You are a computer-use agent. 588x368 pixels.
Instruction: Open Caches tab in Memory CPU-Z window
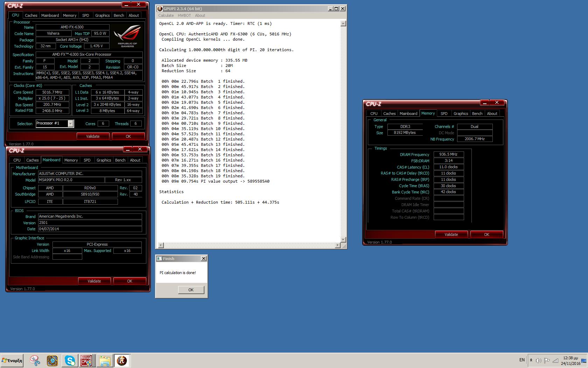(x=389, y=114)
